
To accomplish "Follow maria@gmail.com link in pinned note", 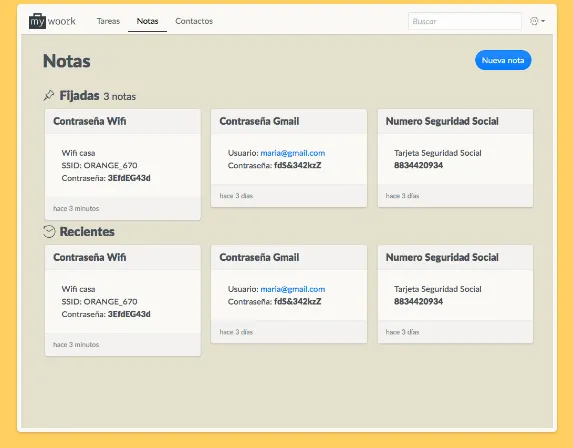I will (293, 153).
